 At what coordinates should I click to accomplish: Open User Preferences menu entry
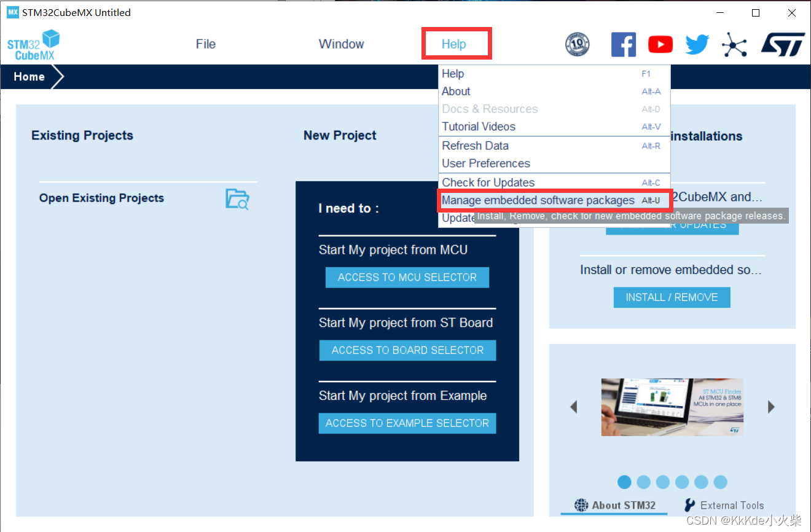click(x=554, y=163)
